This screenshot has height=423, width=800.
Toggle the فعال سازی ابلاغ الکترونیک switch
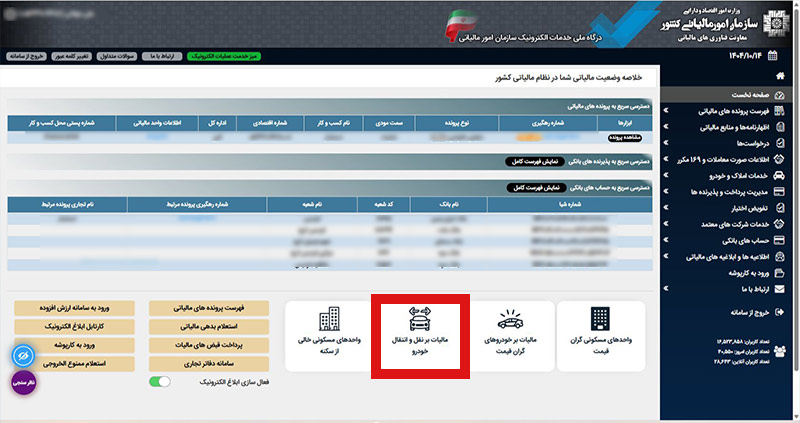160,382
